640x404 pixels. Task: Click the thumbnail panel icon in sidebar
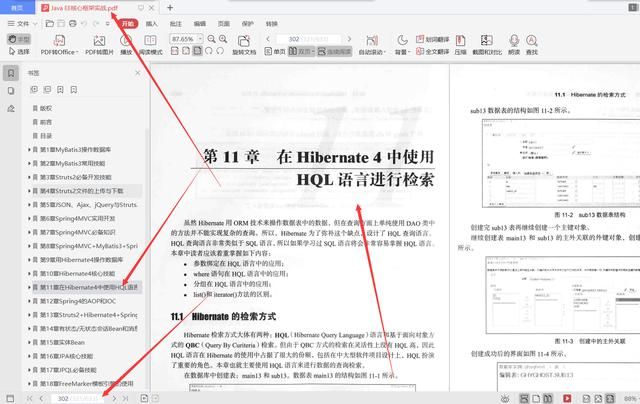pos(11,91)
